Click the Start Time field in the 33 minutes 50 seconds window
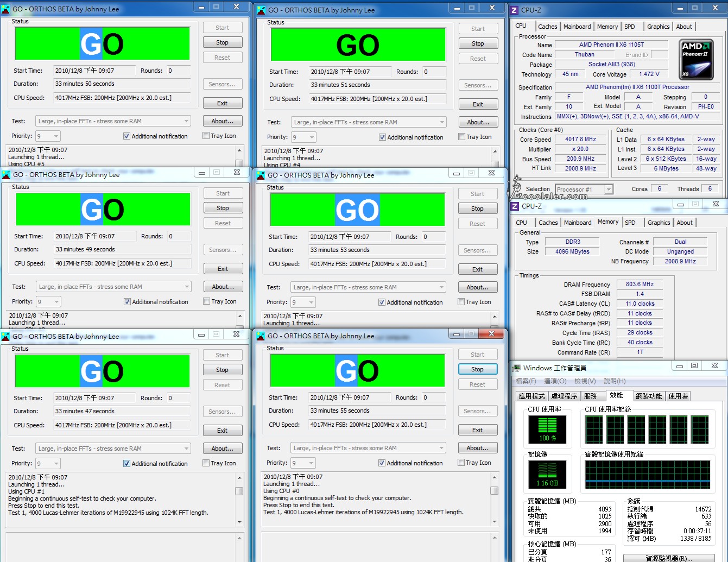Viewport: 728px width, 562px height. (x=94, y=71)
